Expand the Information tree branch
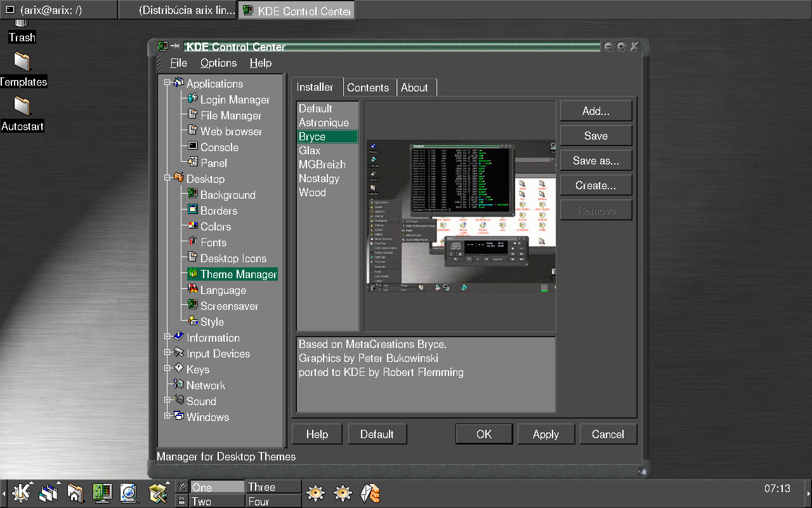Screen dimensions: 812x508 167,337
